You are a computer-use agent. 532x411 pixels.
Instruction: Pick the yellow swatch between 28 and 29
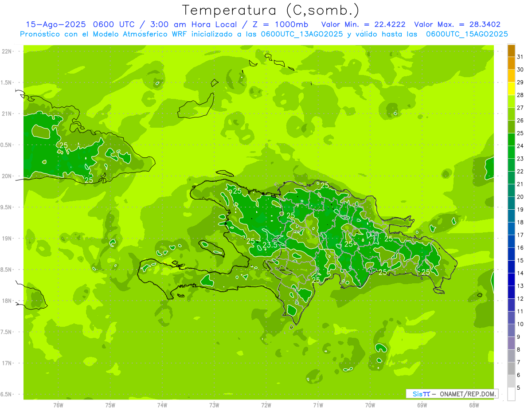coord(512,89)
